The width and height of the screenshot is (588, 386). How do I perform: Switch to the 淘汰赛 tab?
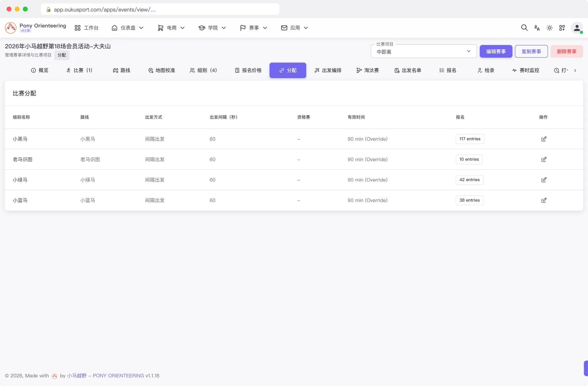pos(368,71)
